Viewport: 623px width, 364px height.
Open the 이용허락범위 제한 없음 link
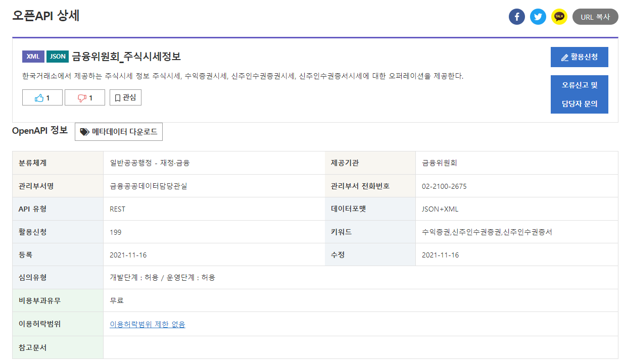[148, 324]
